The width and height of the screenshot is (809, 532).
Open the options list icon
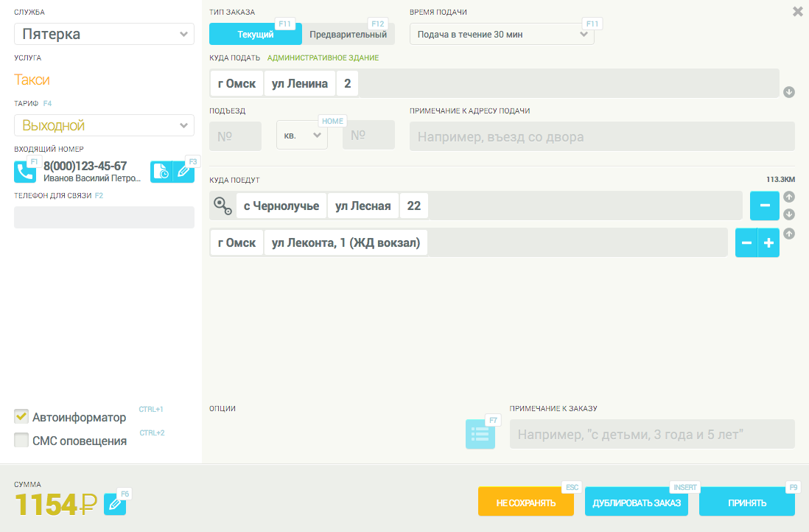480,434
